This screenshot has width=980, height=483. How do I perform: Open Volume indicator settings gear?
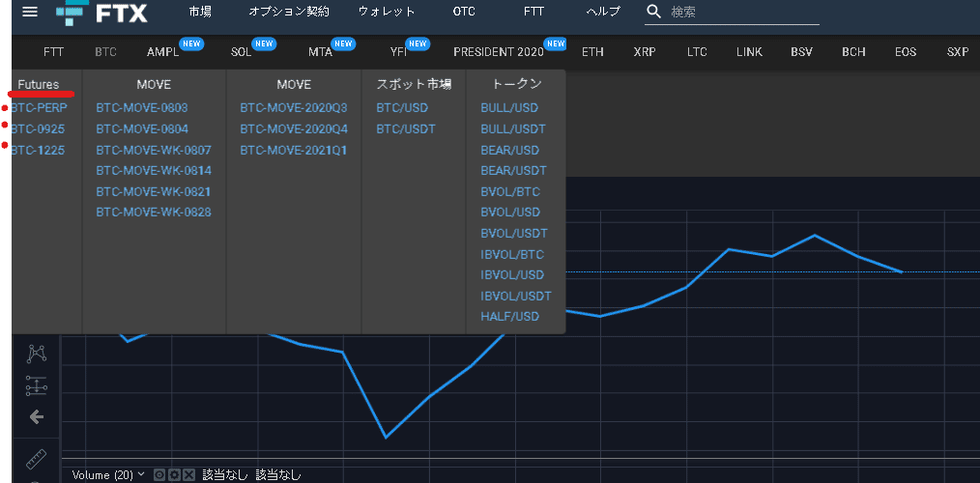[x=174, y=475]
